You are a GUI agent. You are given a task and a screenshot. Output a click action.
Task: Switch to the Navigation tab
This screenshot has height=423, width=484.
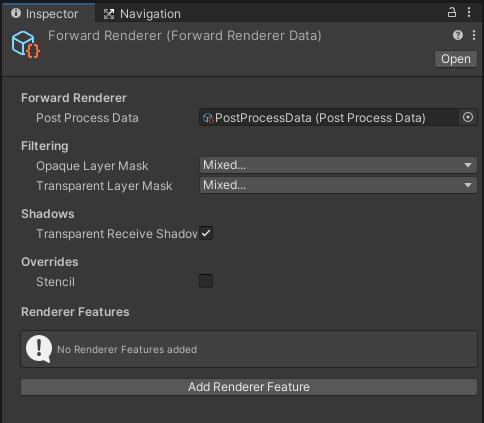point(143,14)
